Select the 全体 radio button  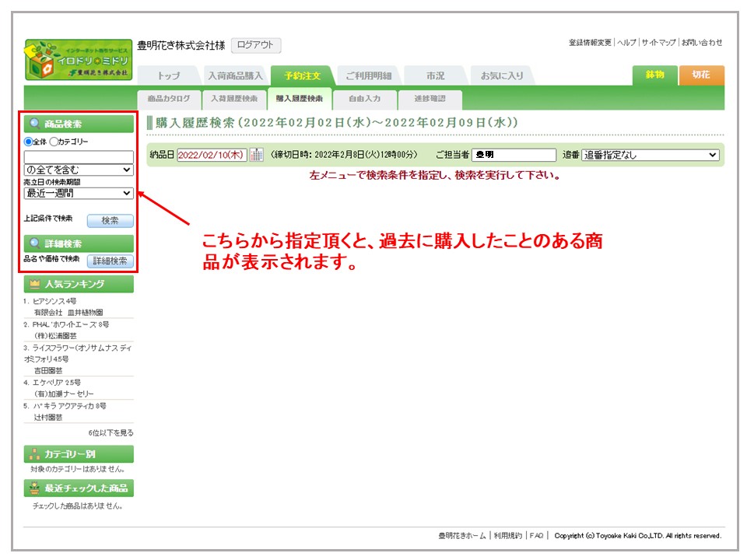tap(29, 142)
